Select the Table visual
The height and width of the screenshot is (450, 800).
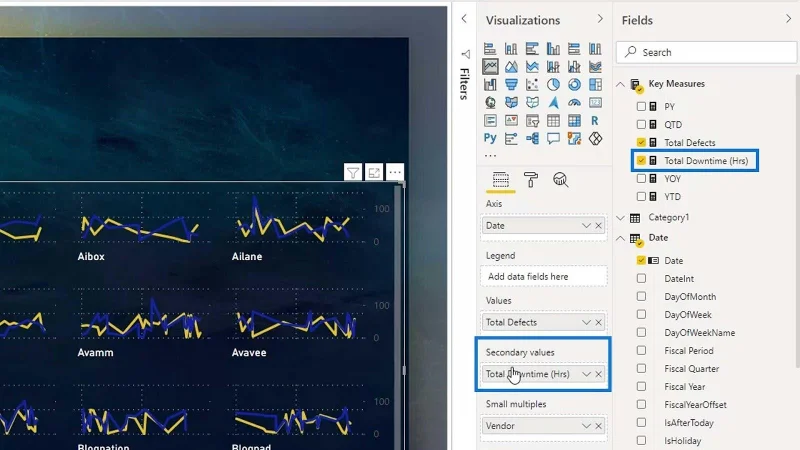[553, 120]
